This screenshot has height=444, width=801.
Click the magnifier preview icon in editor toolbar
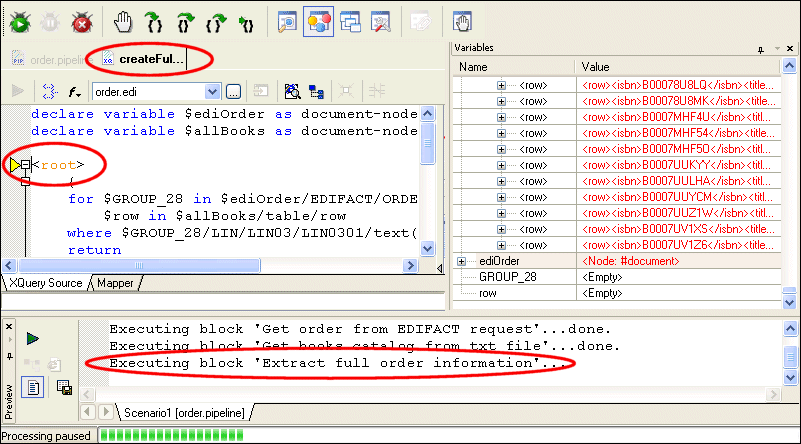292,92
